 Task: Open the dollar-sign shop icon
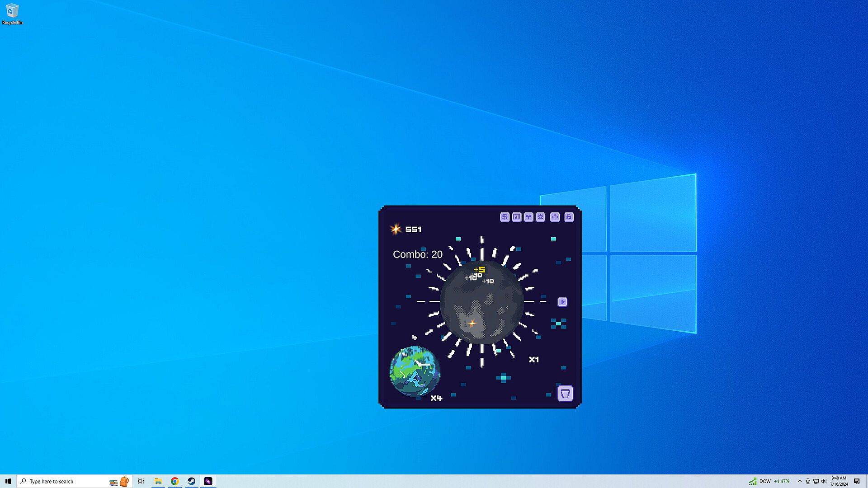click(505, 217)
